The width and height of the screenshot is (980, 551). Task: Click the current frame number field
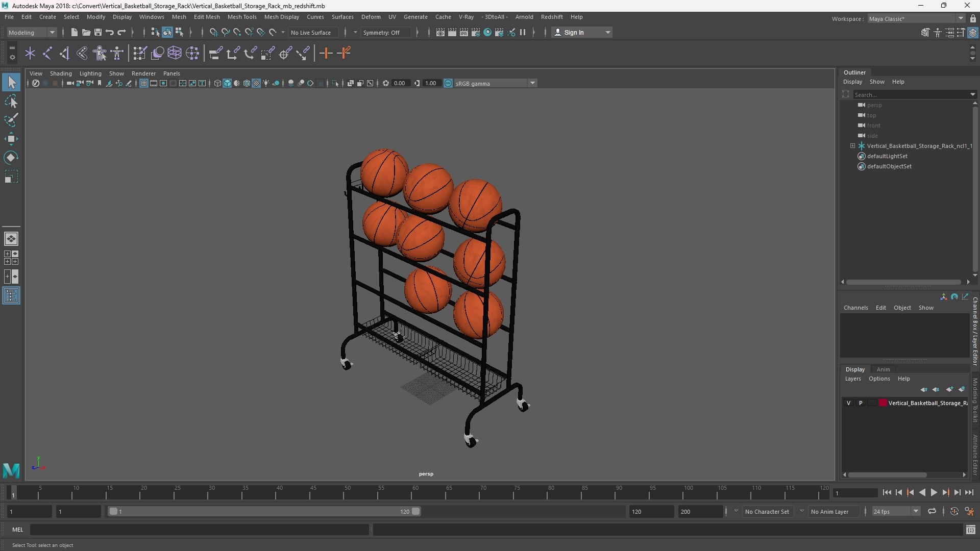coord(854,493)
